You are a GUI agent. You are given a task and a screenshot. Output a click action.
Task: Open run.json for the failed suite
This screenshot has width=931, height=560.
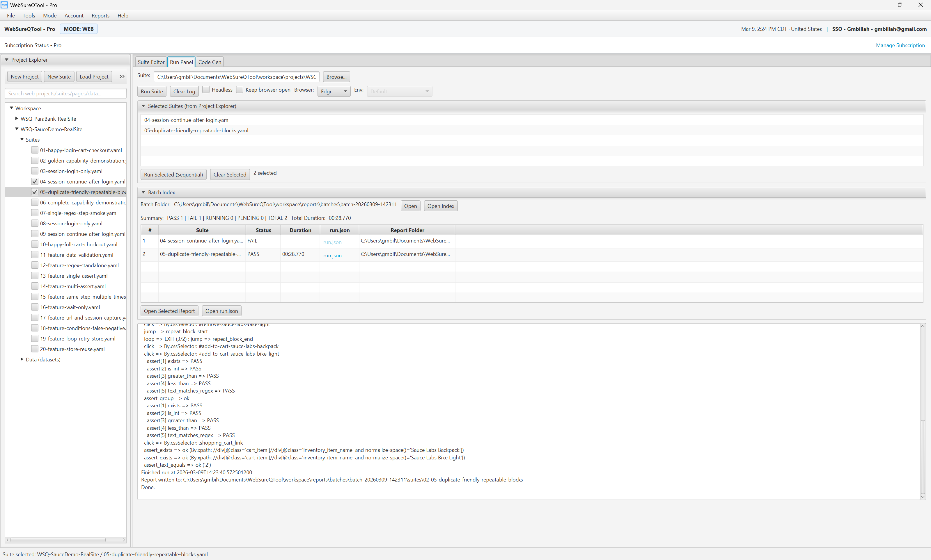332,242
